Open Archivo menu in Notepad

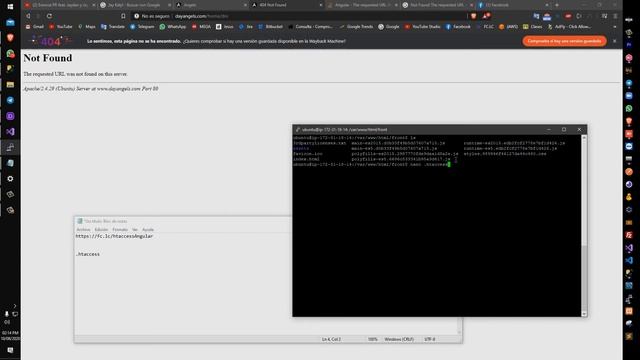(83, 230)
